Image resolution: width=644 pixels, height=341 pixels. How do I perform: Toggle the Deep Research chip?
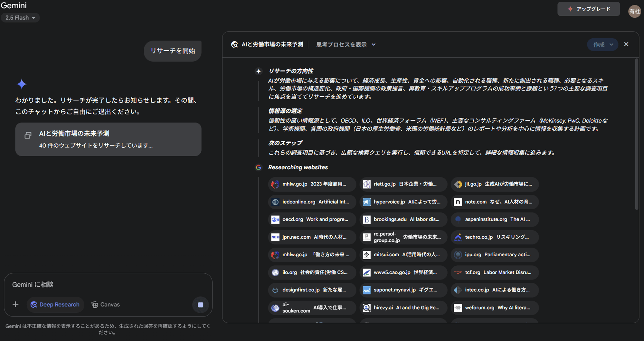click(55, 305)
